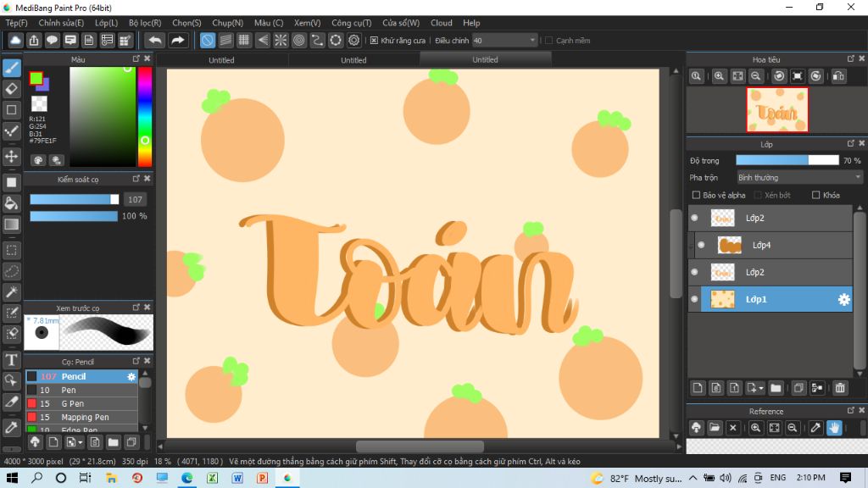Screen dimensions: 868x488
Task: Open the cloud icon in toolbar
Action: (x=15, y=41)
